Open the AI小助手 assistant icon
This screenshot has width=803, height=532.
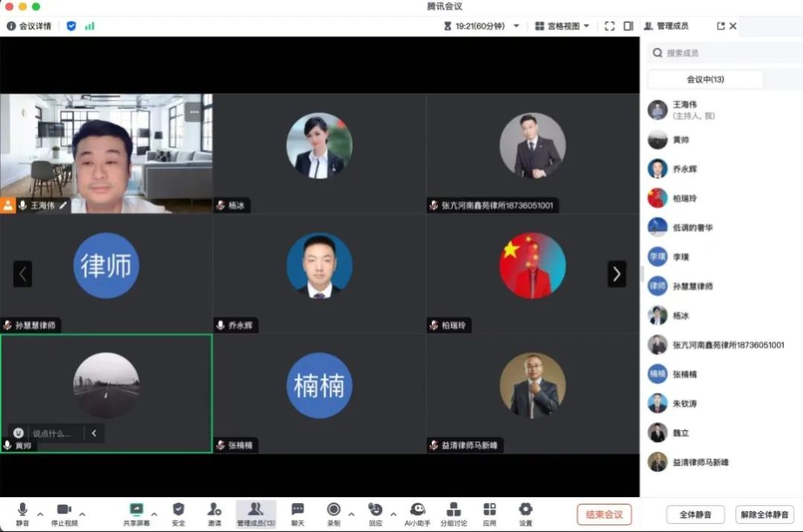tap(417, 510)
